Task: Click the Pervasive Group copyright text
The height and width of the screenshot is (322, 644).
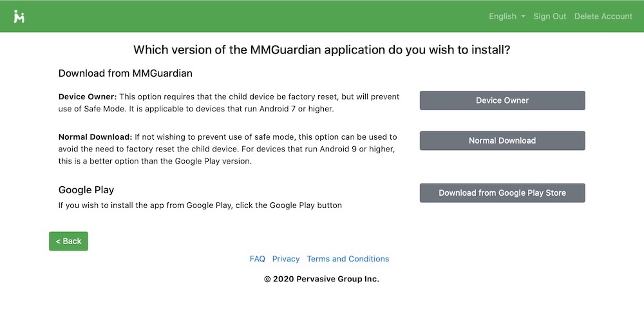Action: [x=322, y=279]
